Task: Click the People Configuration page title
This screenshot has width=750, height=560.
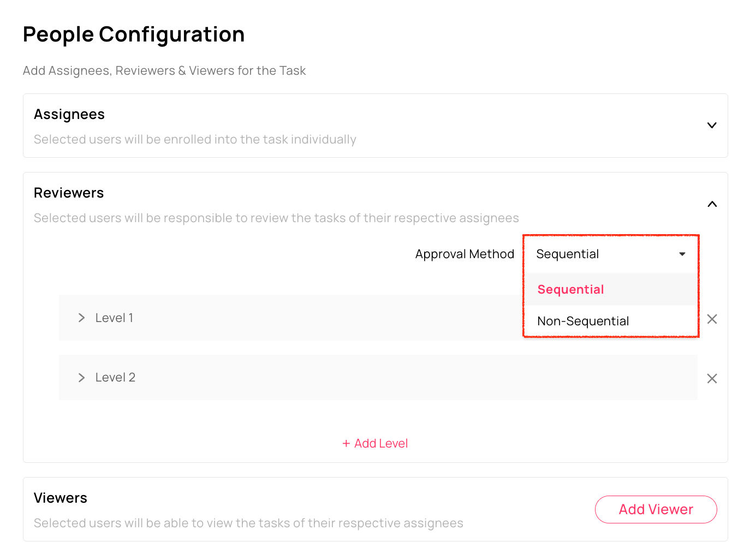Action: click(x=134, y=34)
